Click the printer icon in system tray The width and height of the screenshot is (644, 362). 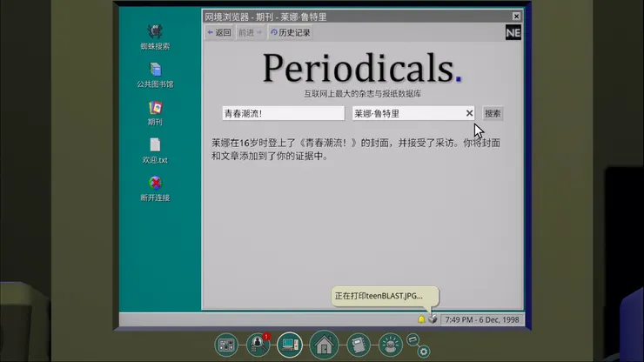433,318
